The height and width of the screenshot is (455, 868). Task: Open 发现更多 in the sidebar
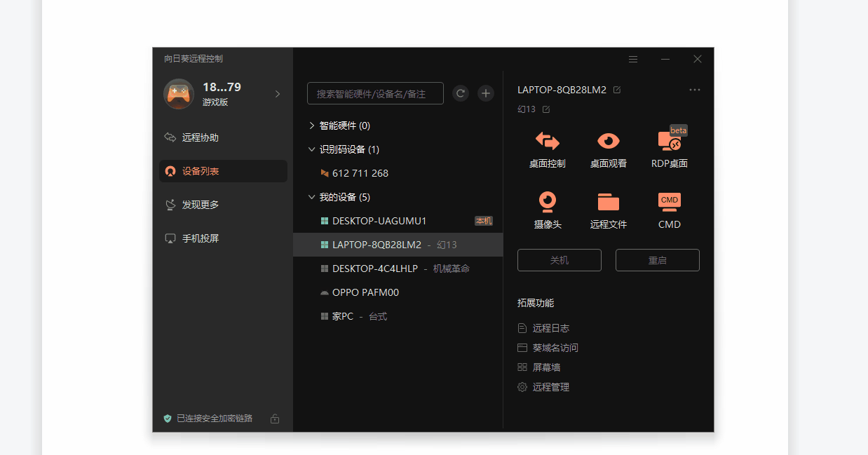click(223, 205)
